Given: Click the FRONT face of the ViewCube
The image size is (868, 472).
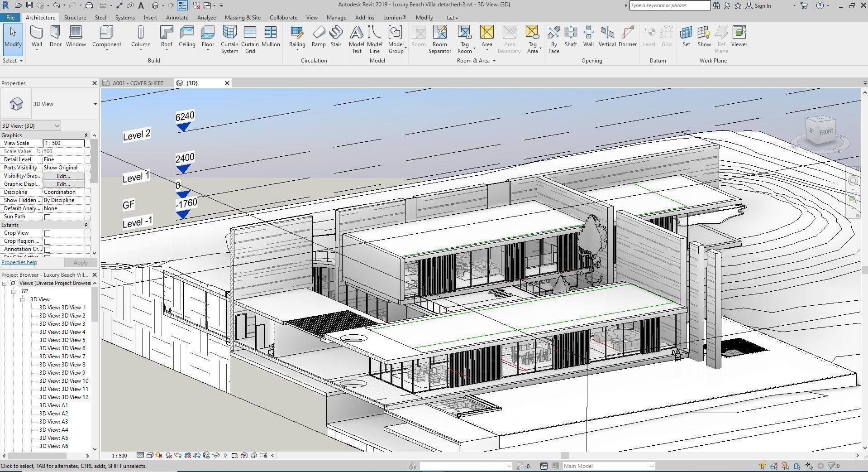Looking at the screenshot, I should coord(826,131).
